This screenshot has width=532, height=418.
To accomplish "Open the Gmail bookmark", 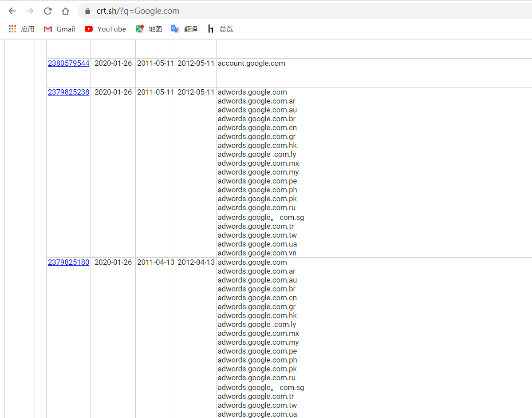I will pos(59,29).
